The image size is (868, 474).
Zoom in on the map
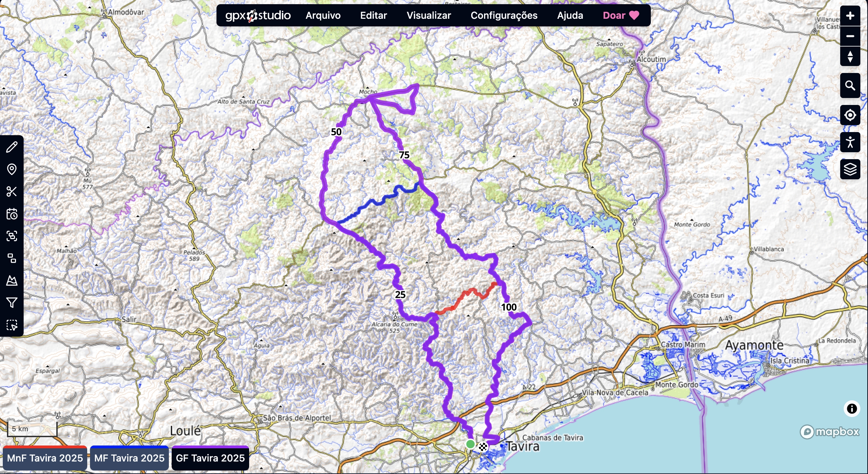[x=850, y=16]
